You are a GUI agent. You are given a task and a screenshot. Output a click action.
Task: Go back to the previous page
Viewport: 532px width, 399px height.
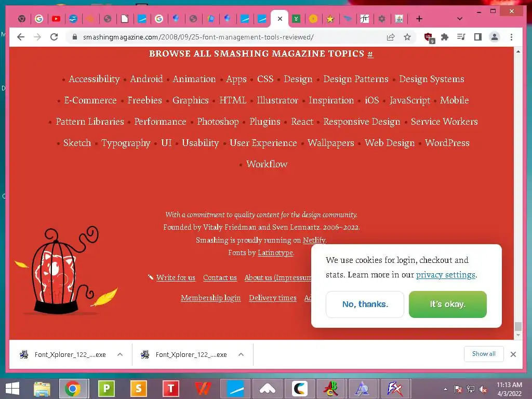[21, 37]
